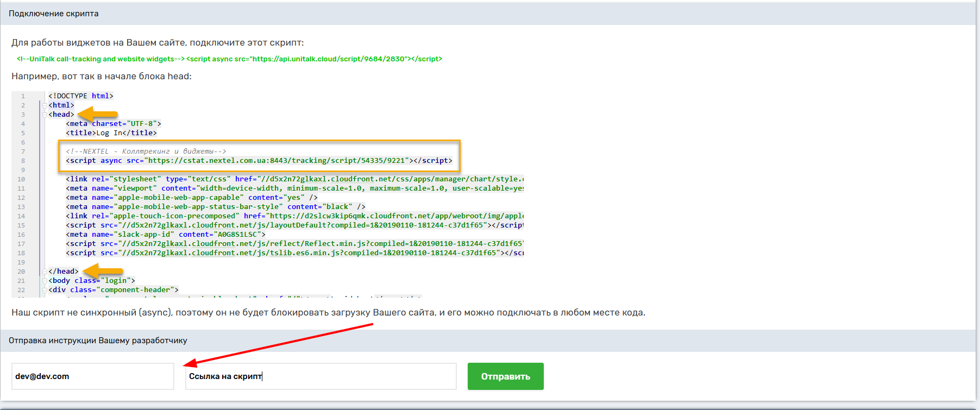Viewport: 980px width, 410px height.
Task: Click the Подключение скрипта section header
Action: (x=53, y=14)
